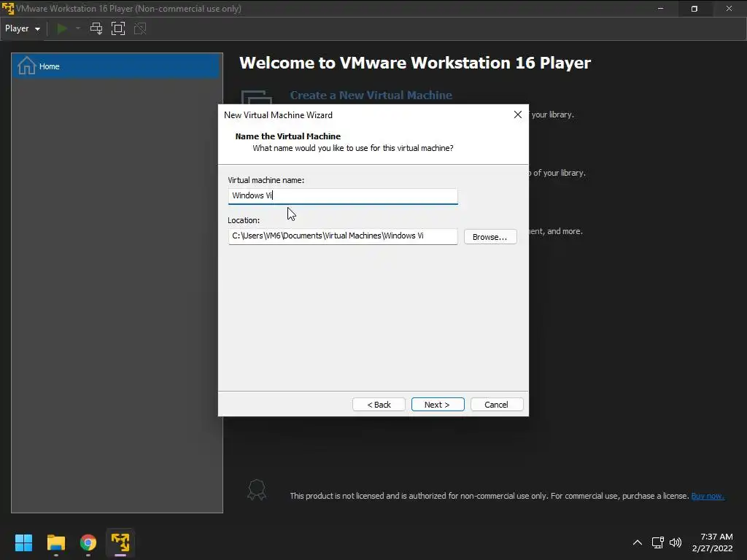Click the Location path text field
The height and width of the screenshot is (560, 747).
tap(343, 236)
